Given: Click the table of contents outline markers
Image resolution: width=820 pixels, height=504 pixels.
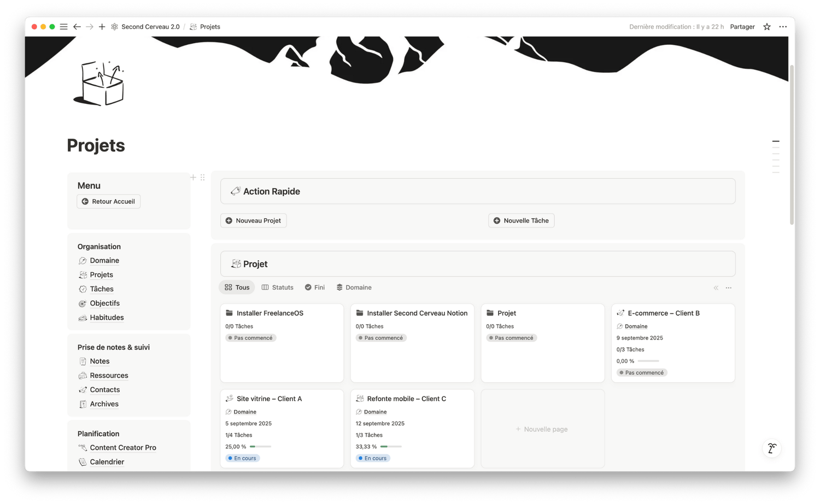Looking at the screenshot, I should tap(776, 157).
